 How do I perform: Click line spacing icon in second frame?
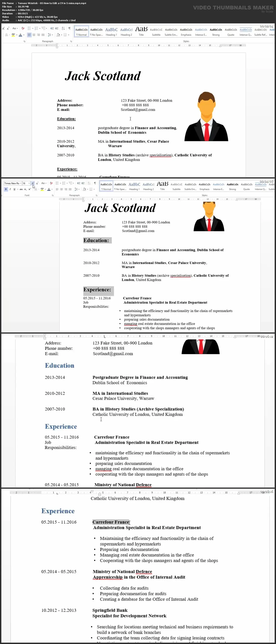[76, 189]
